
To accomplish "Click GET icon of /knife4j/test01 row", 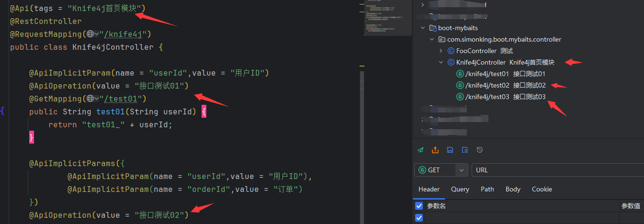I will 460,74.
